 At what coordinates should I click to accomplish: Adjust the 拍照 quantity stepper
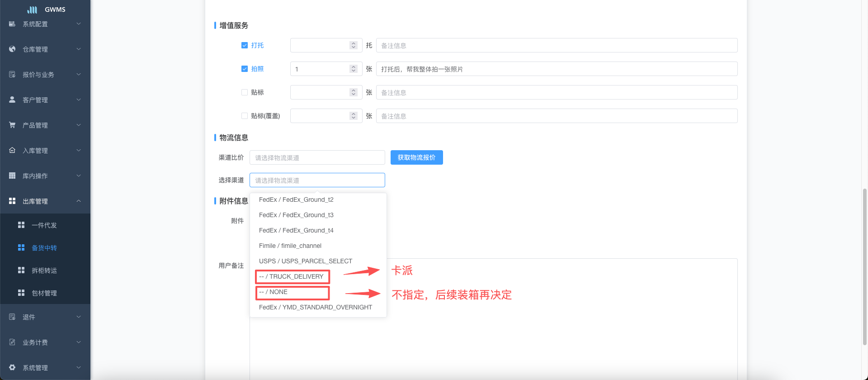(x=354, y=69)
